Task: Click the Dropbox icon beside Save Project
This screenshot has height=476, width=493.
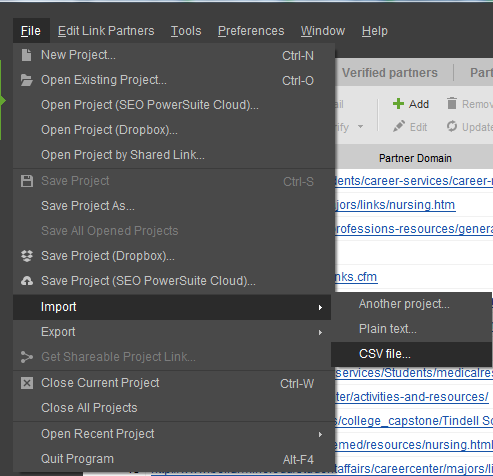Action: (27, 256)
